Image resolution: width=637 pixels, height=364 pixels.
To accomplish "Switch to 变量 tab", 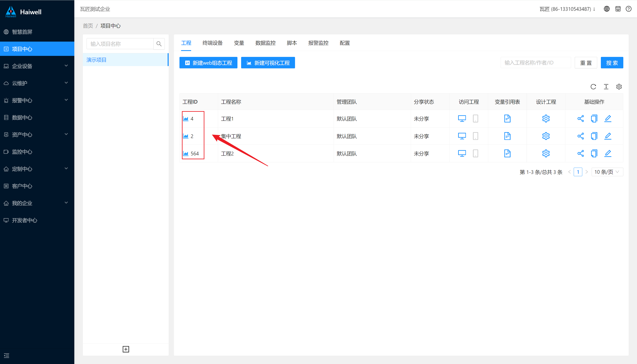I will [239, 43].
